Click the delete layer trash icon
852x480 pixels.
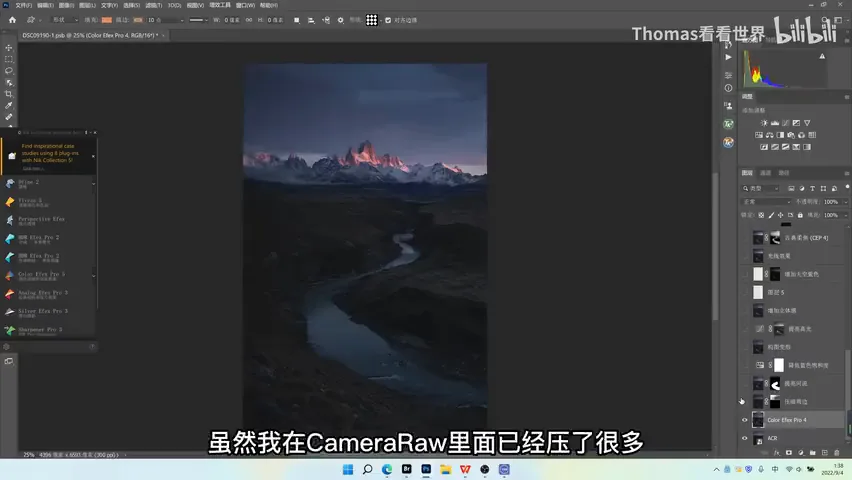pos(837,452)
